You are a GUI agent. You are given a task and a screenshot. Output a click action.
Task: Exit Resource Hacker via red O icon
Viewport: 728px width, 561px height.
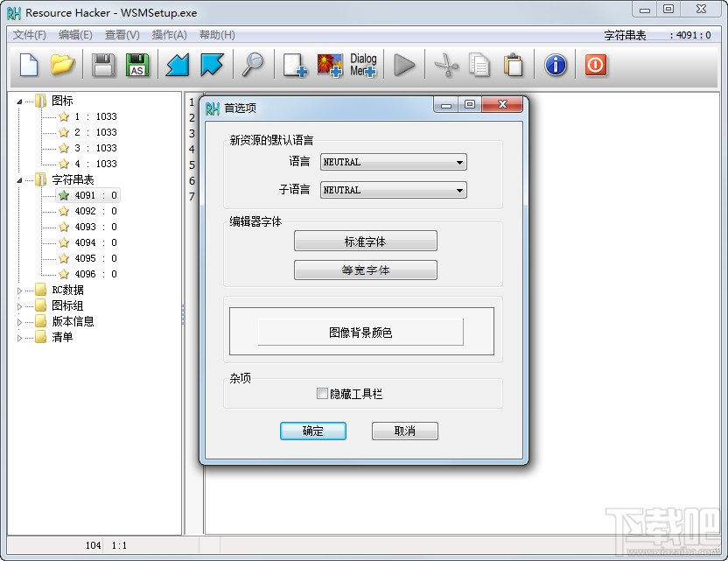[x=596, y=65]
